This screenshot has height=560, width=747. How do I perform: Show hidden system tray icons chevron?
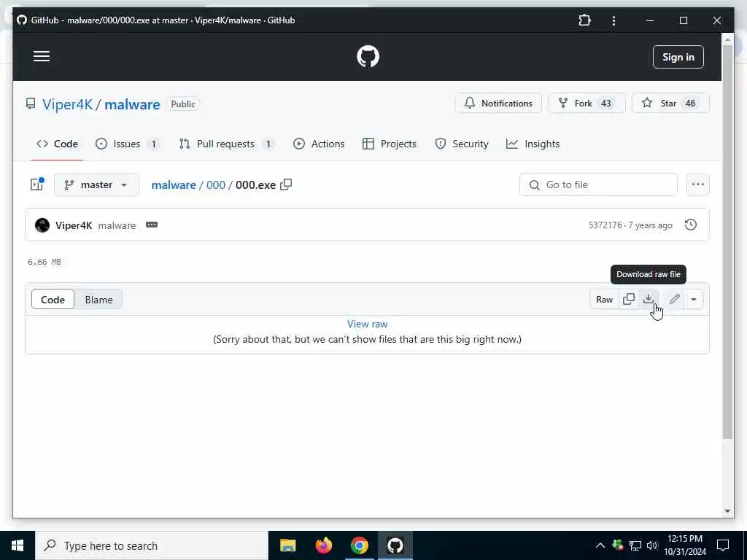click(600, 545)
